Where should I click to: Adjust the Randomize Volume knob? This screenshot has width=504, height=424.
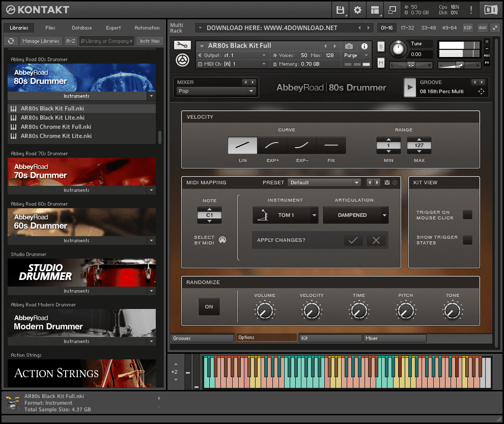(265, 311)
